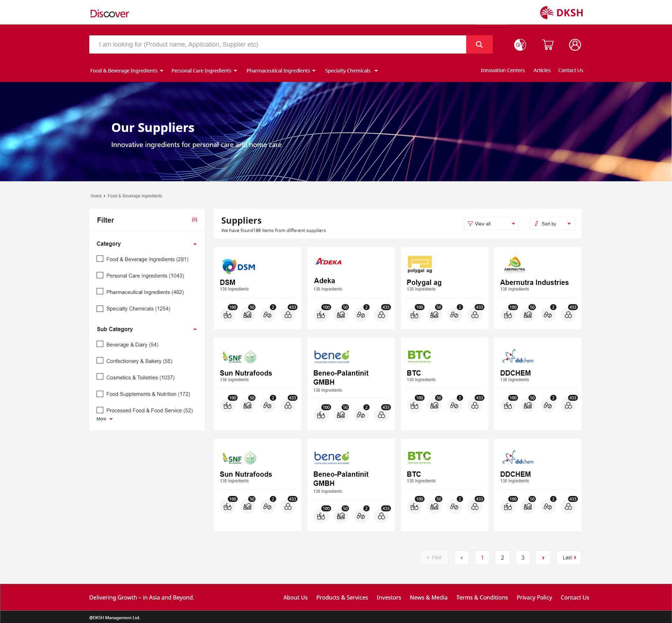The image size is (672, 623).
Task: Check the Beverage & Dairy subcategory
Action: click(x=100, y=344)
